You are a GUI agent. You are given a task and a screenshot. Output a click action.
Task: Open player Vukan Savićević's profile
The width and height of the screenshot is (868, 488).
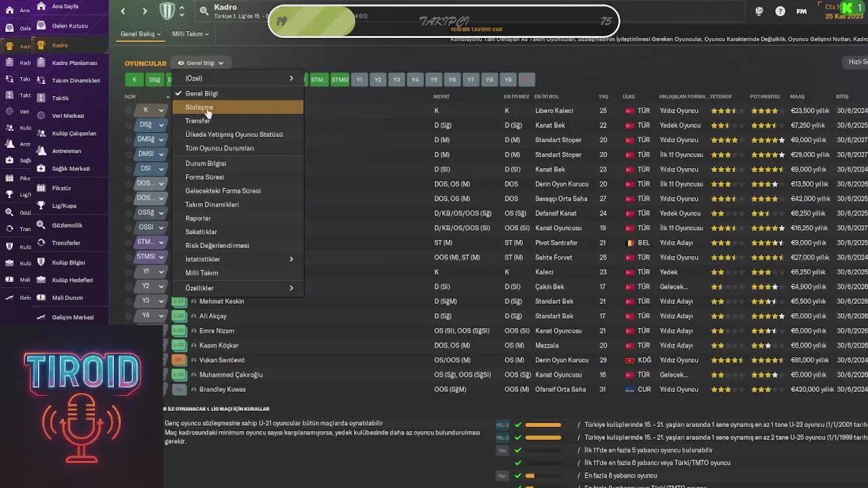click(x=222, y=360)
